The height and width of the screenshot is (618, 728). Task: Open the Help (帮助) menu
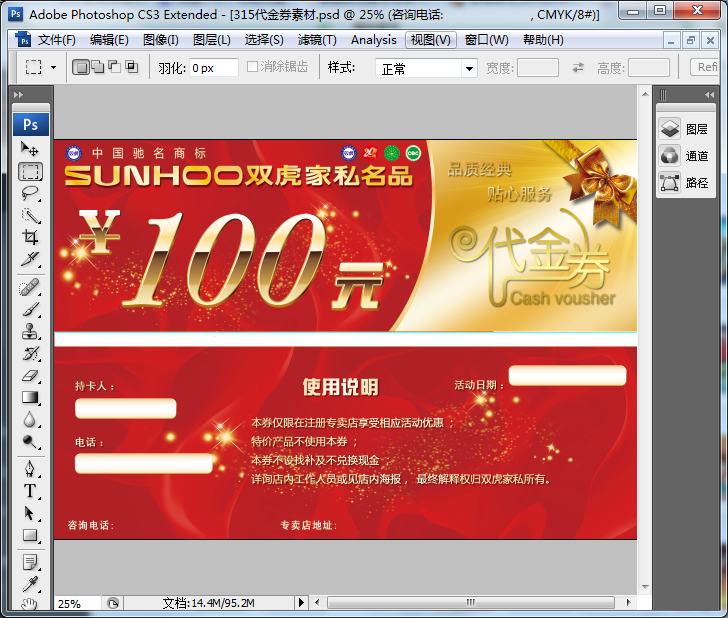coord(543,40)
